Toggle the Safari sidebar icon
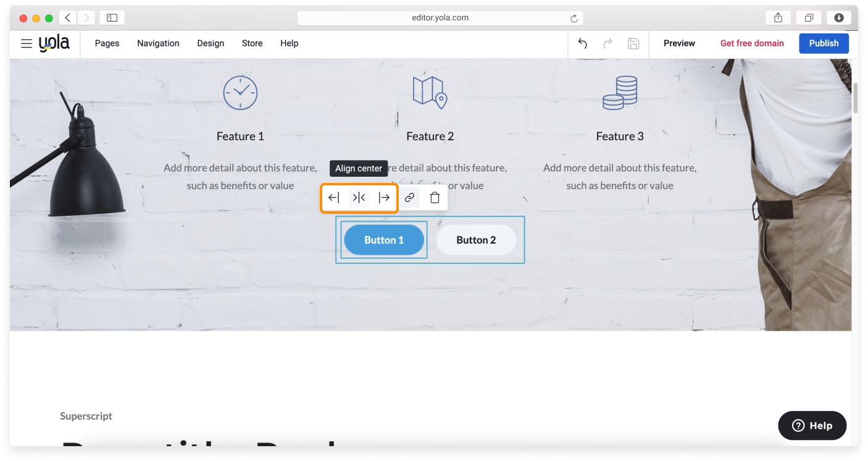The height and width of the screenshot is (461, 868). coord(112,18)
